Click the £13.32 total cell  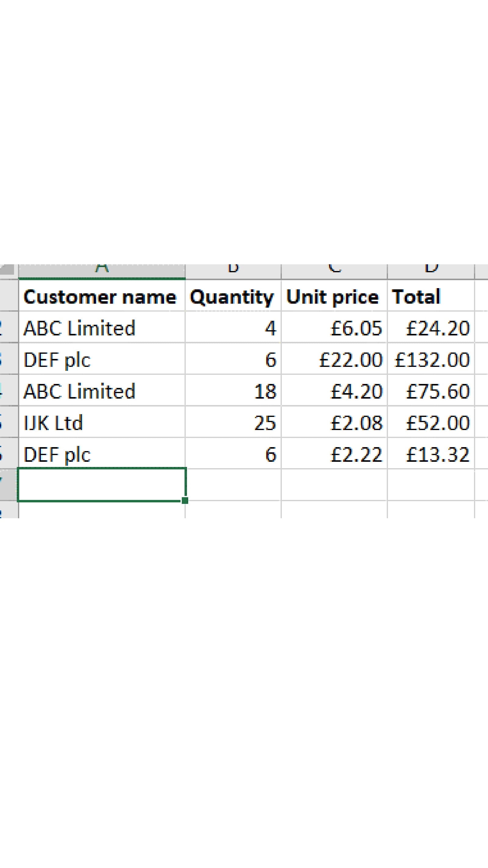[431, 454]
